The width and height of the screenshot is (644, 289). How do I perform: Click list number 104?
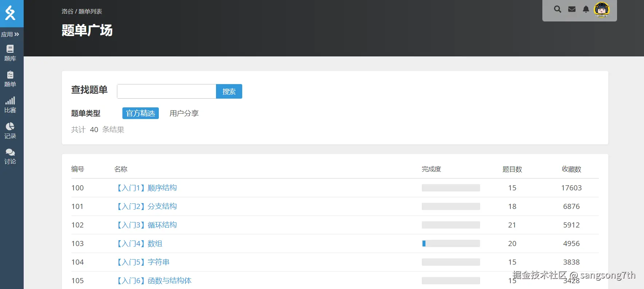click(x=78, y=262)
